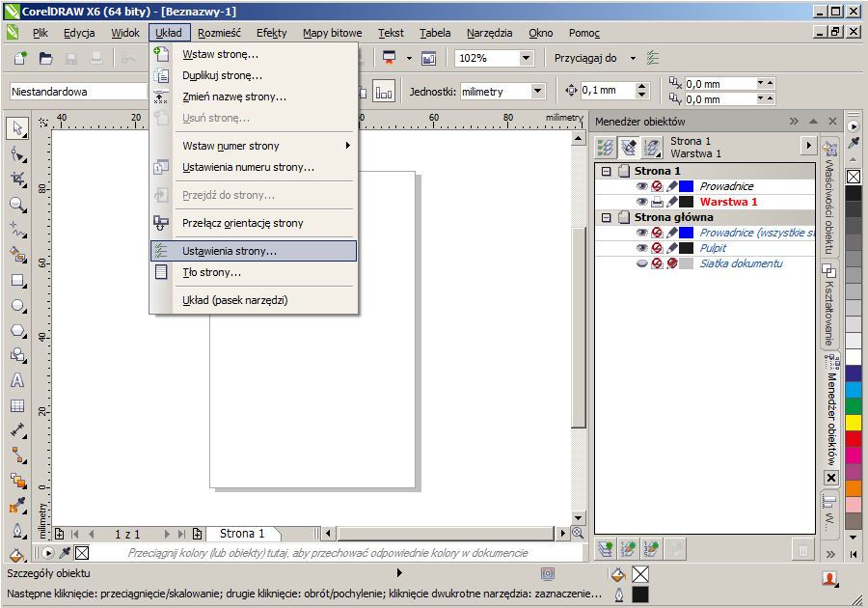The height and width of the screenshot is (608, 868).
Task: Select the Freehand drawing tool
Action: pyautogui.click(x=17, y=230)
